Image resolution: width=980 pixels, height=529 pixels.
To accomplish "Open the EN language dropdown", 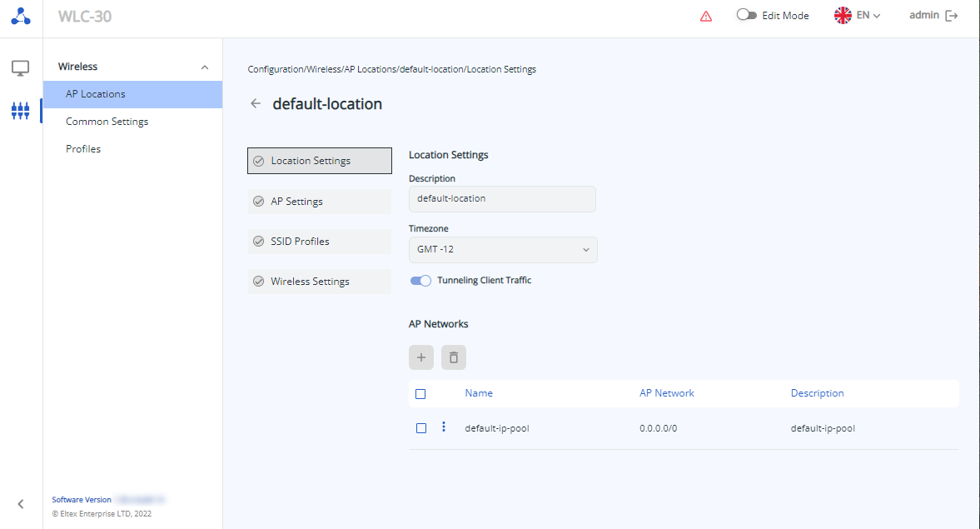I will click(858, 16).
